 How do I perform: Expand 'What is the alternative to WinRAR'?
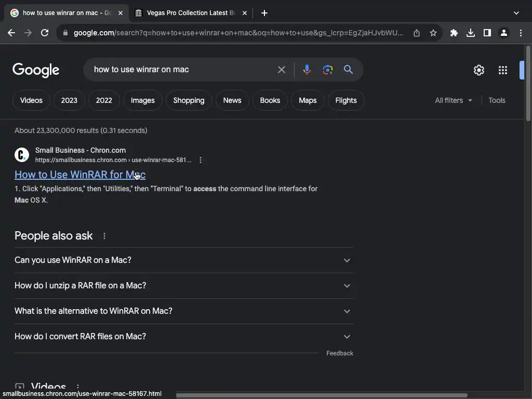tap(183, 311)
